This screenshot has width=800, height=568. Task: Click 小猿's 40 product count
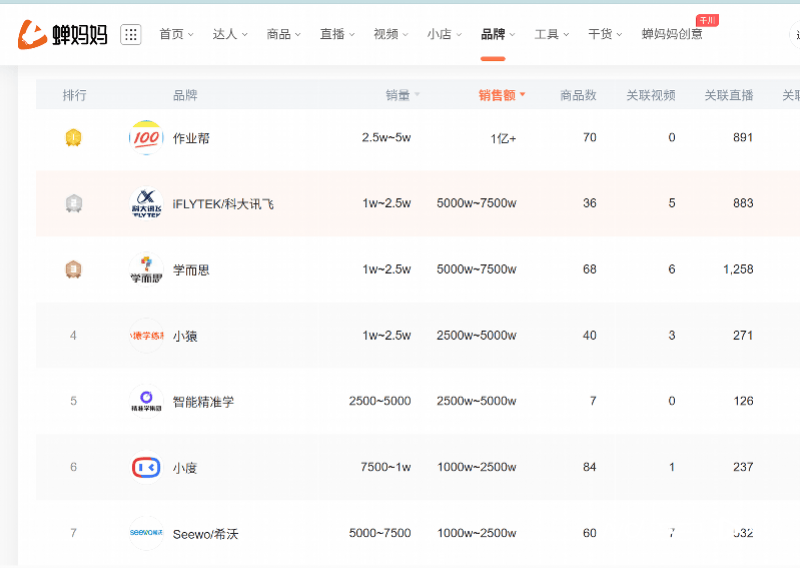click(590, 335)
